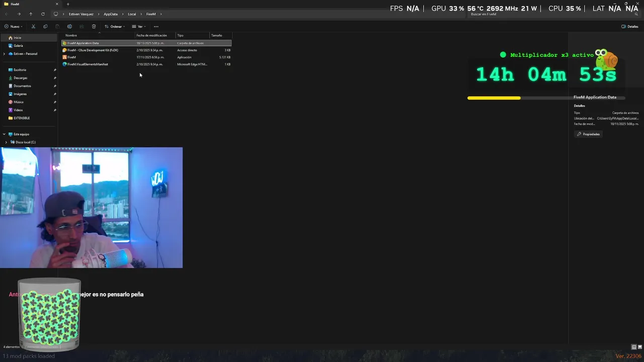Switch to large thumbnails view icon
The width and height of the screenshot is (644, 362).
pyautogui.click(x=640, y=347)
